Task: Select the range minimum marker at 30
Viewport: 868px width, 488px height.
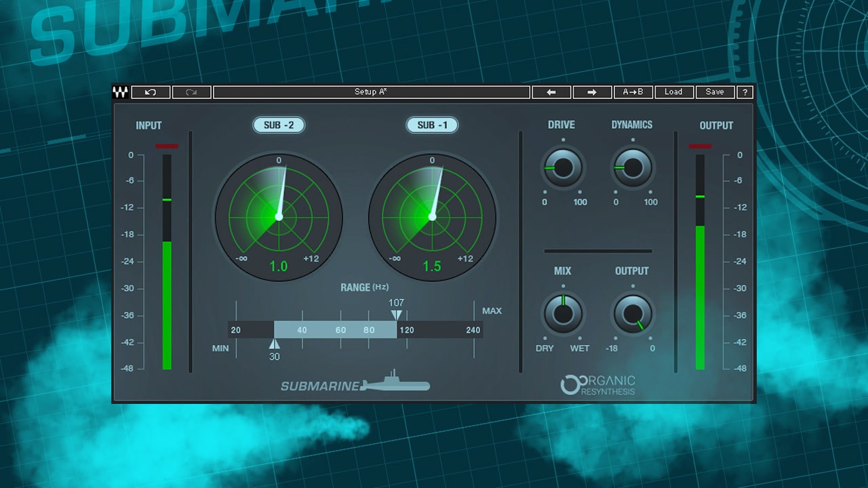Action: pos(274,344)
